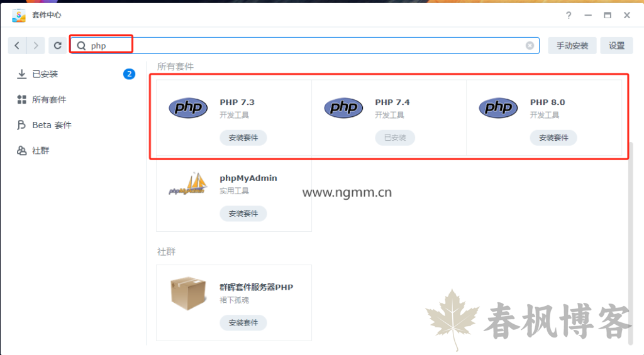Screen dimensions: 644x355
Task: Click the PHP 7.3 logo
Action: (188, 108)
